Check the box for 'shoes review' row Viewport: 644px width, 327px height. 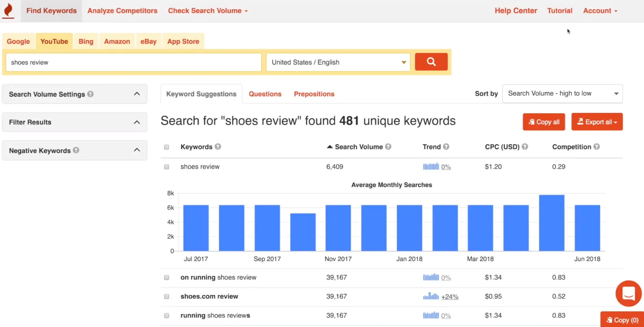[x=167, y=167]
